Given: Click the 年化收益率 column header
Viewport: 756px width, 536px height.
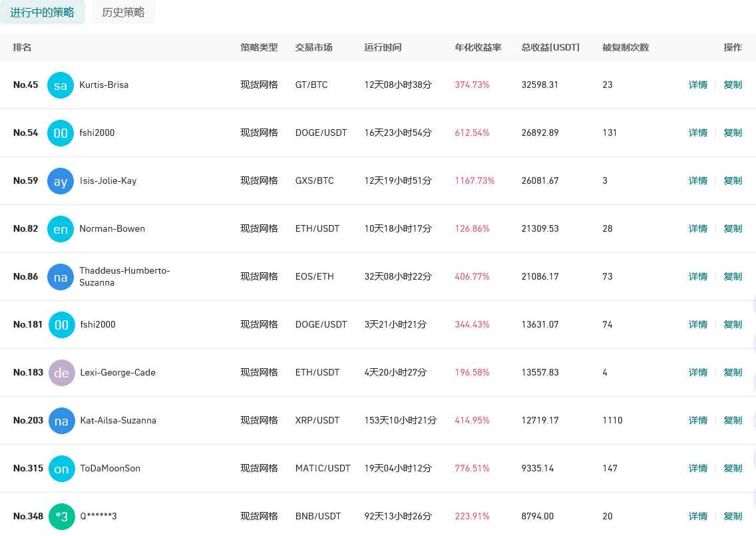Looking at the screenshot, I should [x=478, y=47].
